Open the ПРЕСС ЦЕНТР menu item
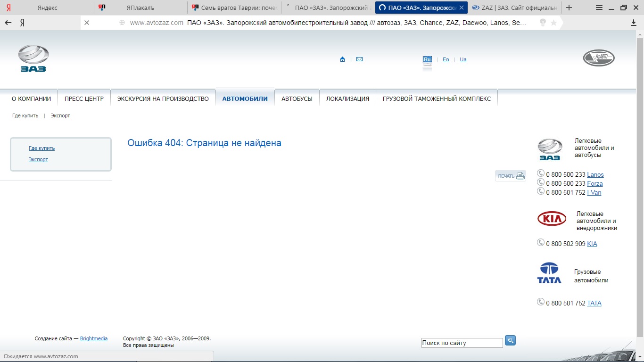Viewport: 644px width, 362px height. click(84, 99)
